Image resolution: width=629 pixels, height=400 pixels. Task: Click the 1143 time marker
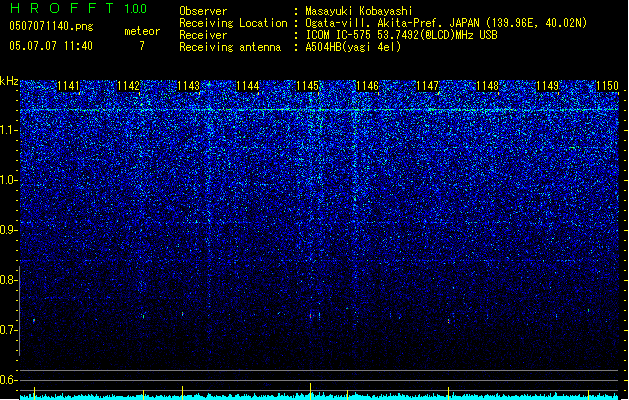coord(188,86)
